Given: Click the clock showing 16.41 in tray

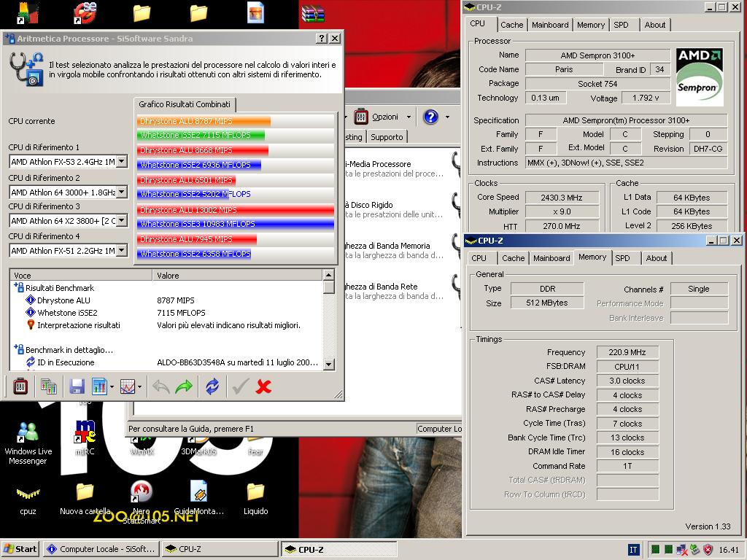Looking at the screenshot, I should click(729, 550).
